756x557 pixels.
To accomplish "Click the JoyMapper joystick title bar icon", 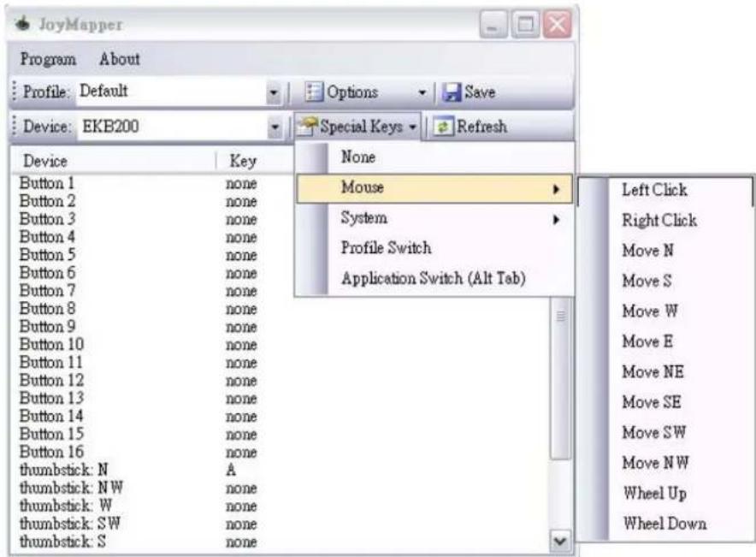I will [22, 23].
